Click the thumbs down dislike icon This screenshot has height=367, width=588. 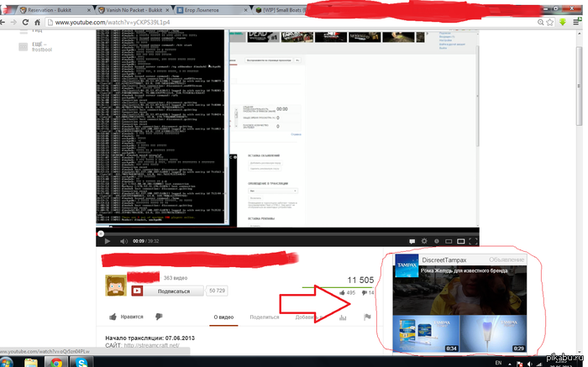point(363,293)
